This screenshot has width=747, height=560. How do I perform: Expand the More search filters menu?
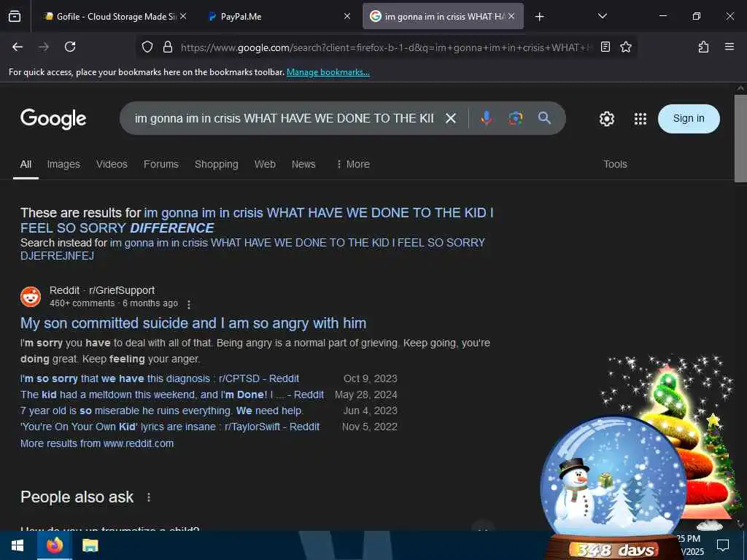tap(353, 164)
